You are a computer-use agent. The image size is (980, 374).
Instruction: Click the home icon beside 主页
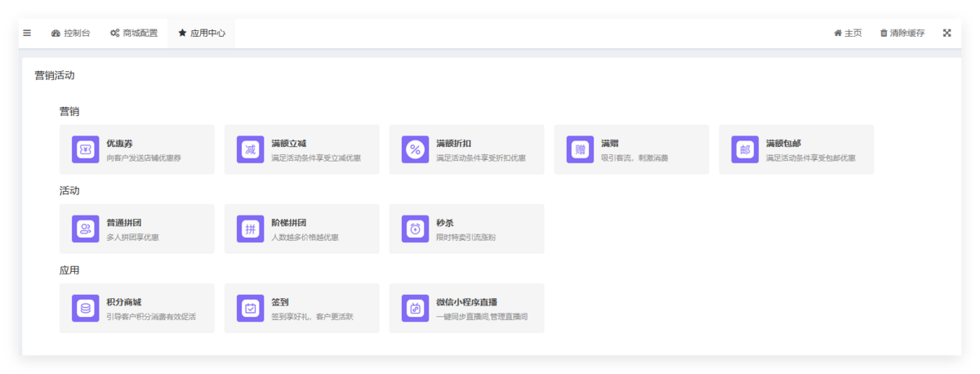tap(838, 33)
